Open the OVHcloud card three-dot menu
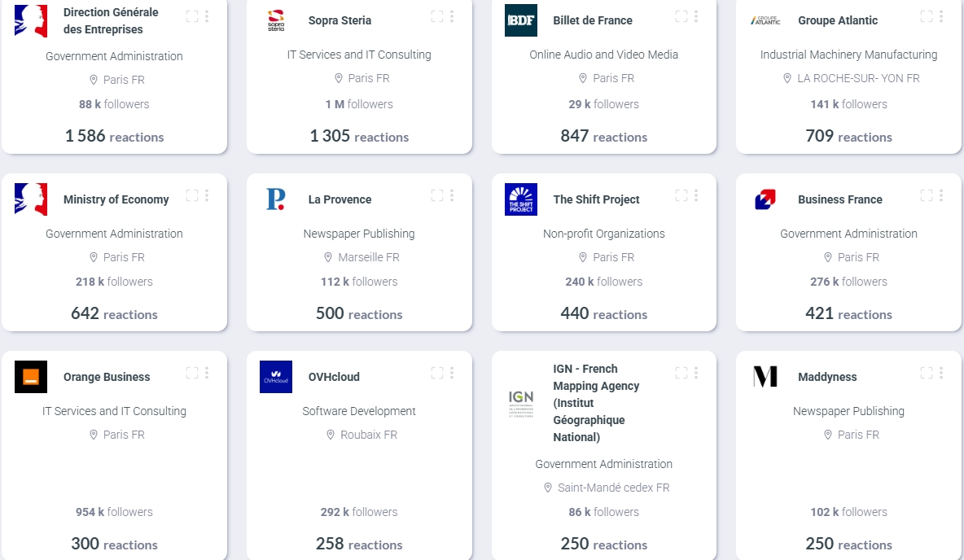Image resolution: width=964 pixels, height=560 pixels. tap(452, 373)
